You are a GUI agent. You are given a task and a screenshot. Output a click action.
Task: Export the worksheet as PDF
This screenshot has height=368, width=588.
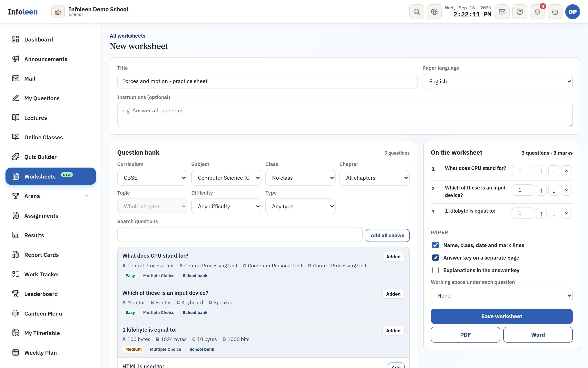(x=465, y=335)
